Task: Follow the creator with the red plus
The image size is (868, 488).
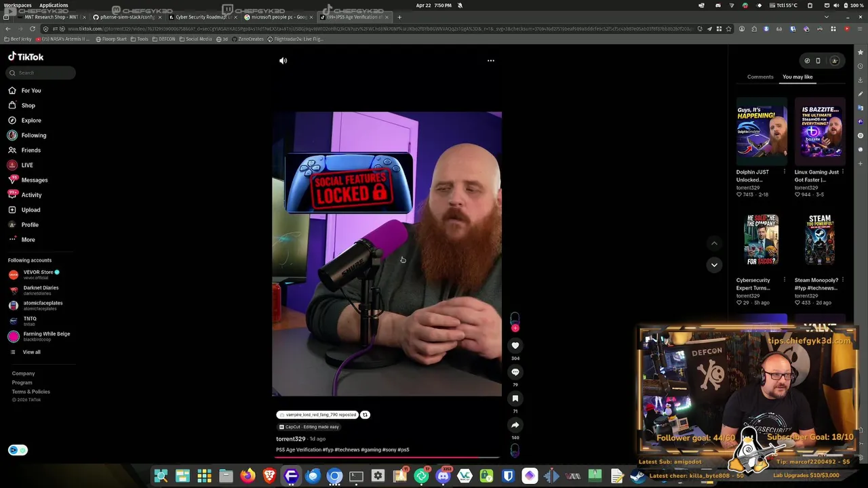Action: pyautogui.click(x=515, y=328)
